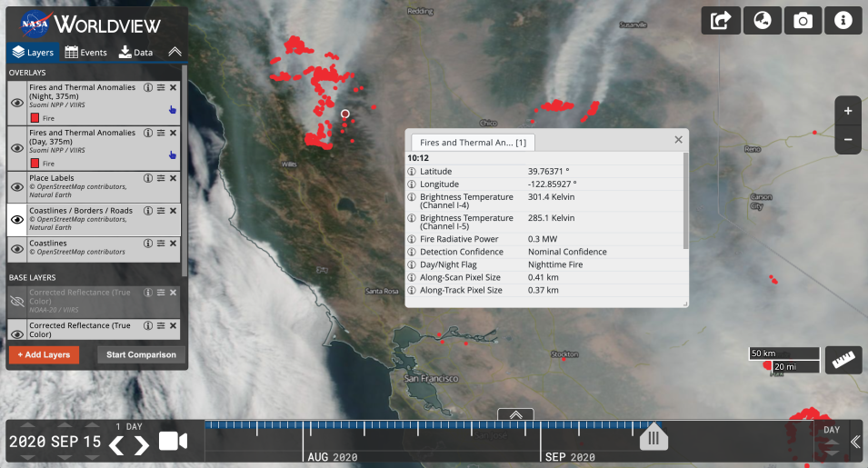Take a snapshot with the camera icon
The width and height of the screenshot is (868, 468).
pyautogui.click(x=803, y=21)
